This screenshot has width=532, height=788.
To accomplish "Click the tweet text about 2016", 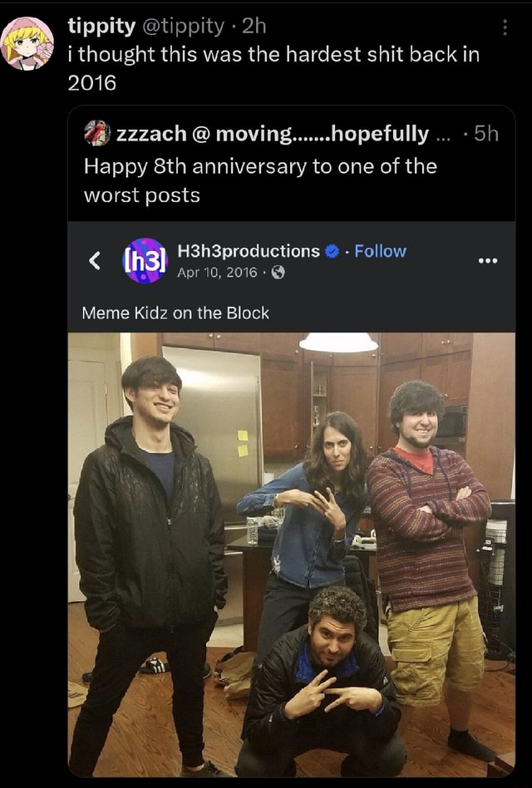I will pyautogui.click(x=273, y=68).
